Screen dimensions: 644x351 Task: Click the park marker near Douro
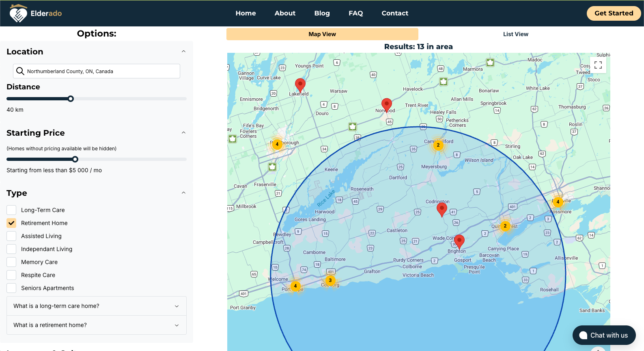pos(353,127)
